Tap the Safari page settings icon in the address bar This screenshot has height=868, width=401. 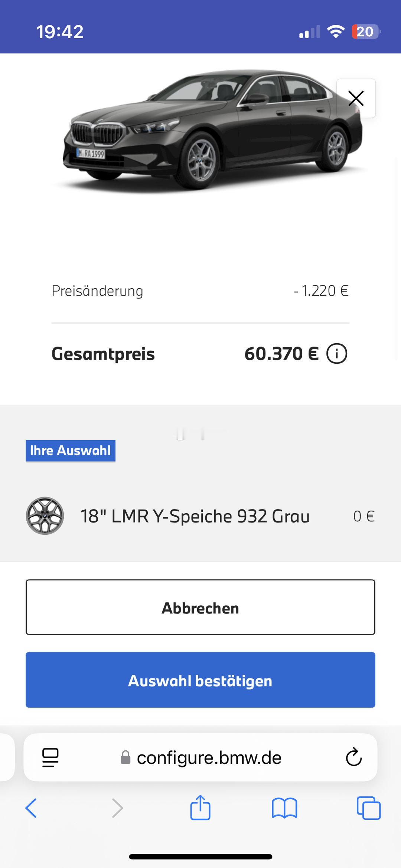(x=50, y=757)
